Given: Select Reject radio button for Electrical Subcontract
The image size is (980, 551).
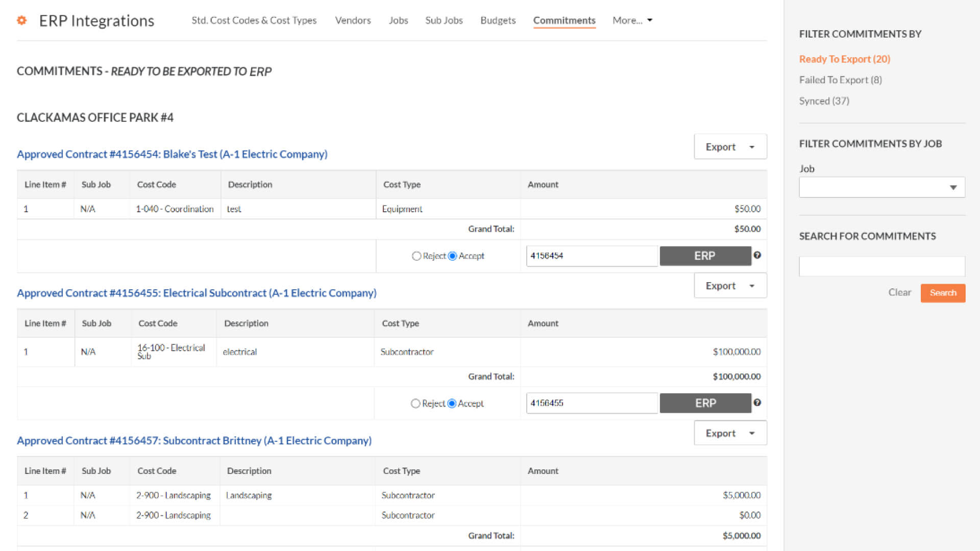Looking at the screenshot, I should coord(415,403).
